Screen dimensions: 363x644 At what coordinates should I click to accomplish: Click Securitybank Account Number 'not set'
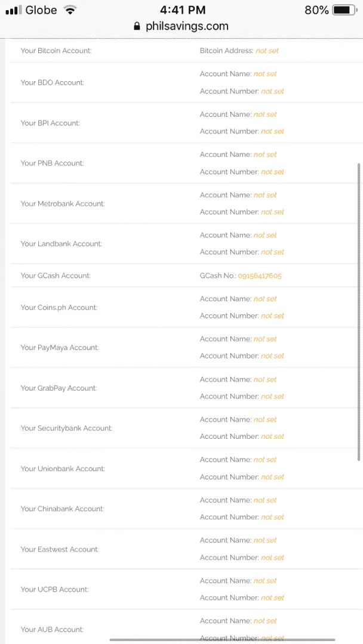(273, 436)
